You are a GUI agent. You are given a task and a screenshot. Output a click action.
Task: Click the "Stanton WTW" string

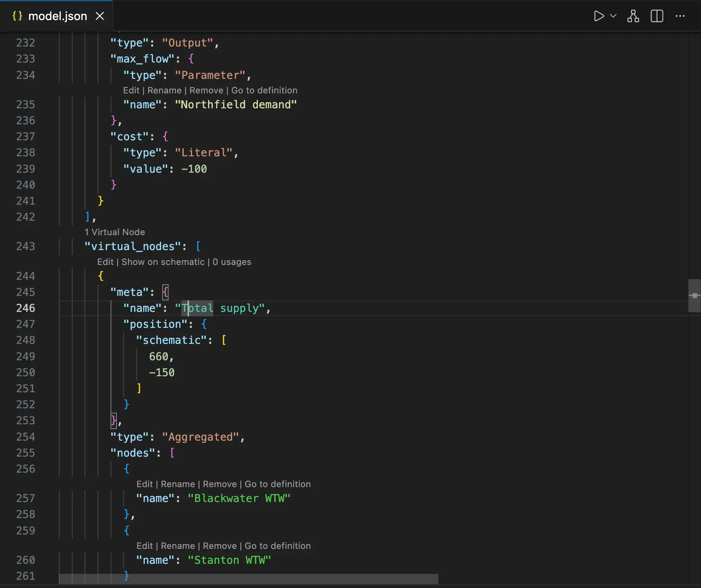click(x=230, y=560)
